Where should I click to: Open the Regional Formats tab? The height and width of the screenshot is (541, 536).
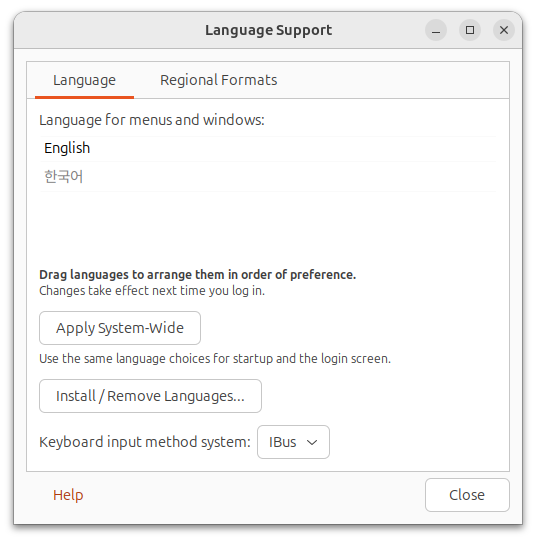click(x=218, y=80)
